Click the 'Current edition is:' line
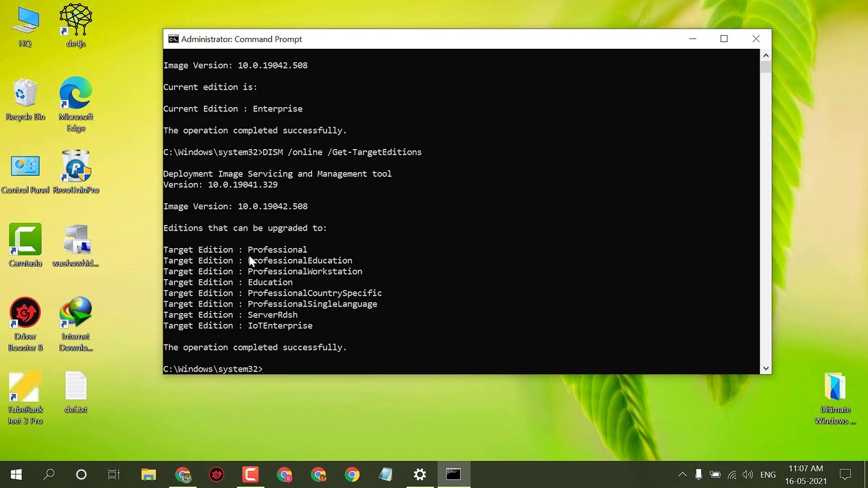 tap(210, 87)
